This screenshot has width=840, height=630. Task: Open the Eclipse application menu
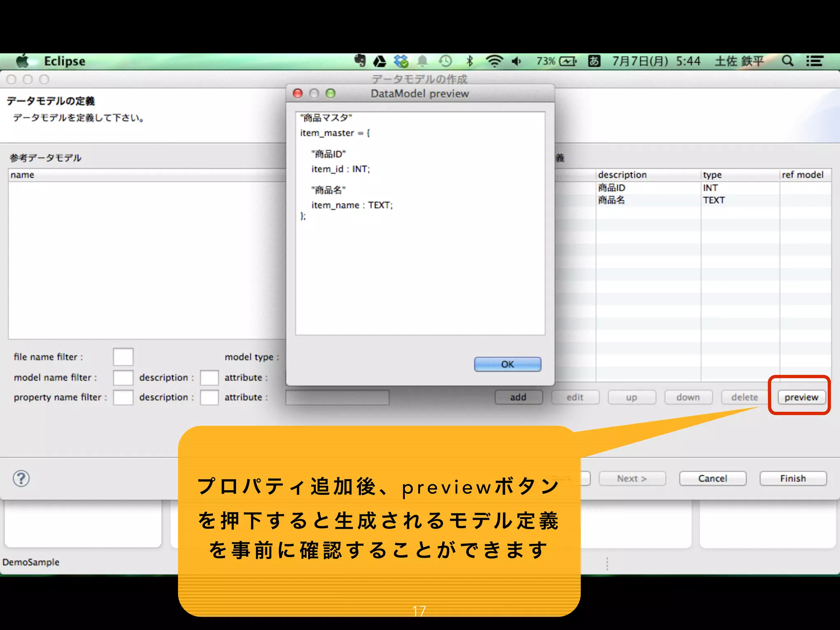(x=65, y=62)
